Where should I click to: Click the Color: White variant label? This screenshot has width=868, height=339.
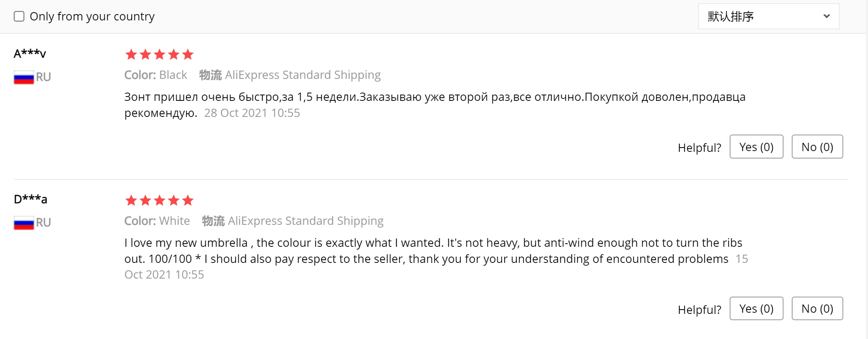[x=157, y=221]
